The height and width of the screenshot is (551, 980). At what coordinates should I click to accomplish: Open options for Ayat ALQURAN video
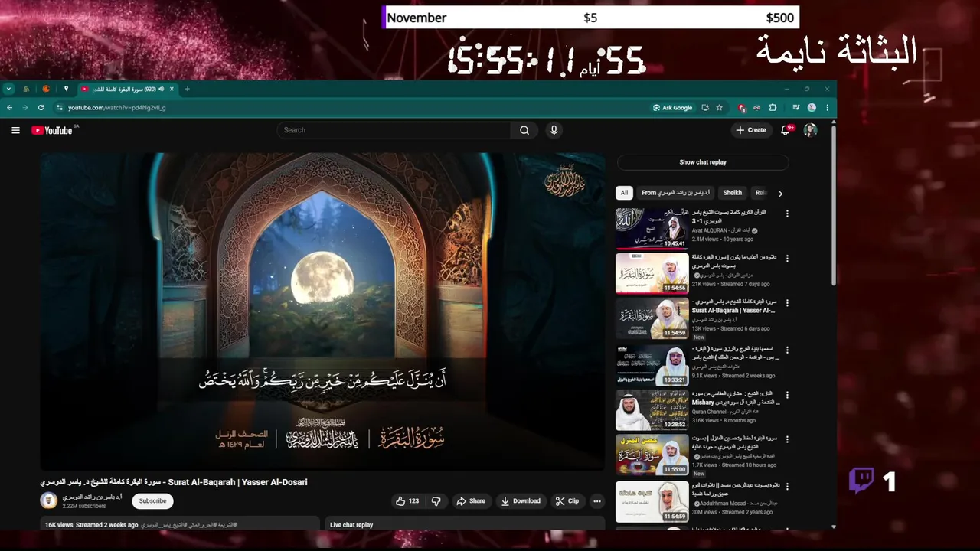click(x=787, y=214)
